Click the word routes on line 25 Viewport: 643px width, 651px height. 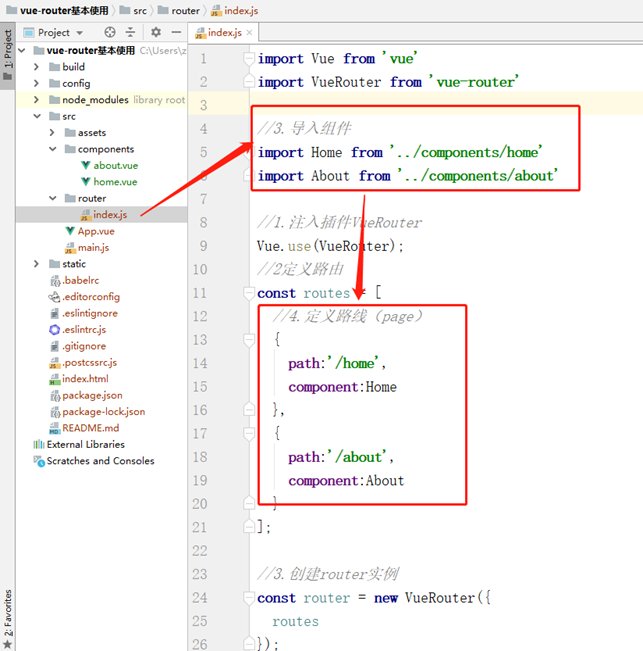coord(296,622)
